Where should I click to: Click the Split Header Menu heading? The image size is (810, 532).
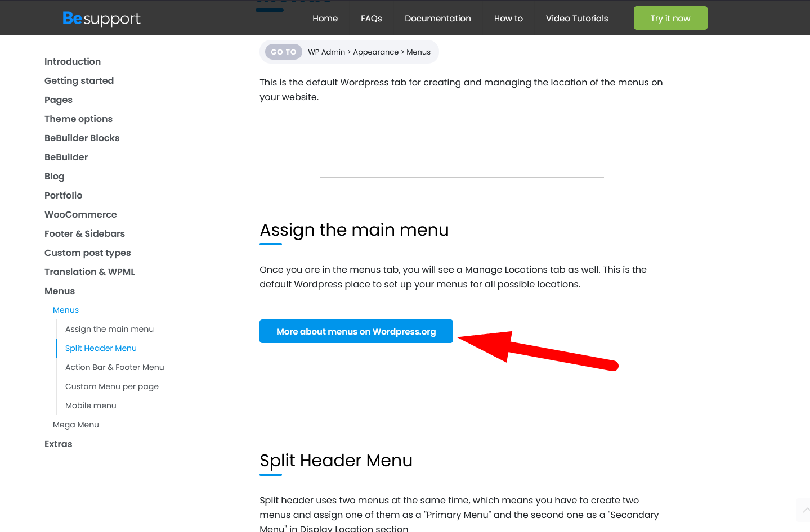[336, 461]
